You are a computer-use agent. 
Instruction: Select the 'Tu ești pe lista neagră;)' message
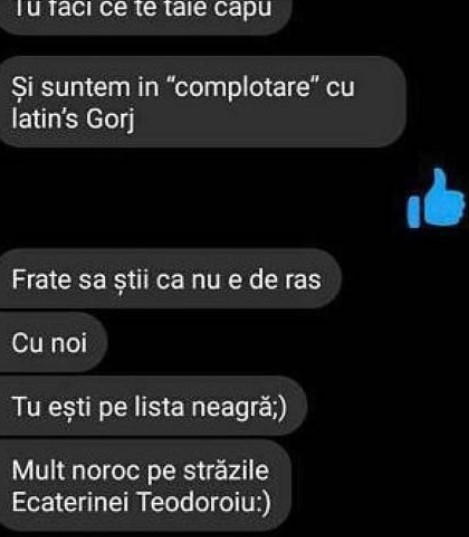pos(153,406)
